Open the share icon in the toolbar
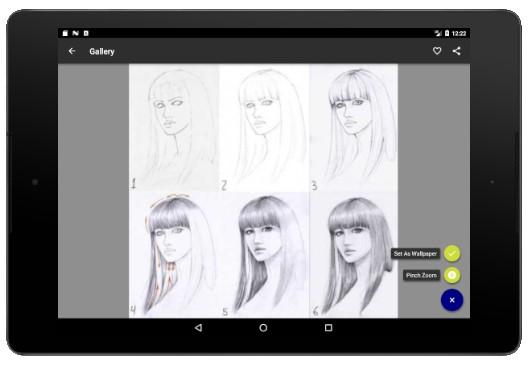This screenshot has height=365, width=528. [457, 51]
